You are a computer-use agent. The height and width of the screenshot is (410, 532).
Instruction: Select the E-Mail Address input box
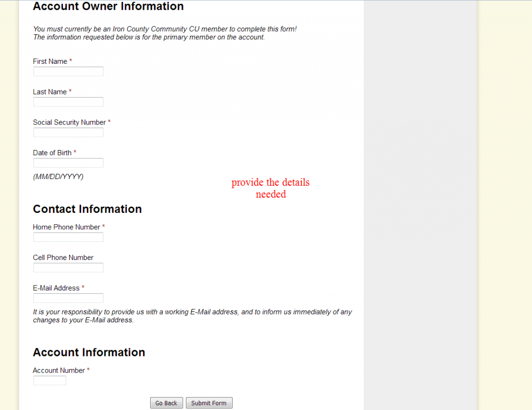pyautogui.click(x=68, y=298)
